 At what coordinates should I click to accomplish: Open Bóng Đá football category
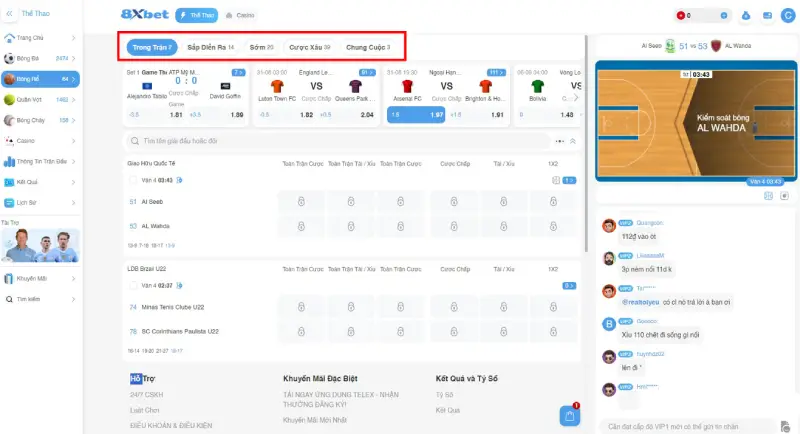(28, 58)
